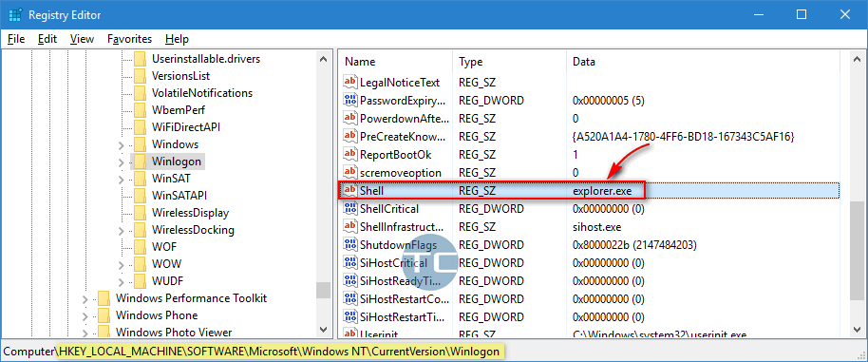Select the WinSAT key label
Viewport: 868px width, 362px height.
[x=171, y=179]
